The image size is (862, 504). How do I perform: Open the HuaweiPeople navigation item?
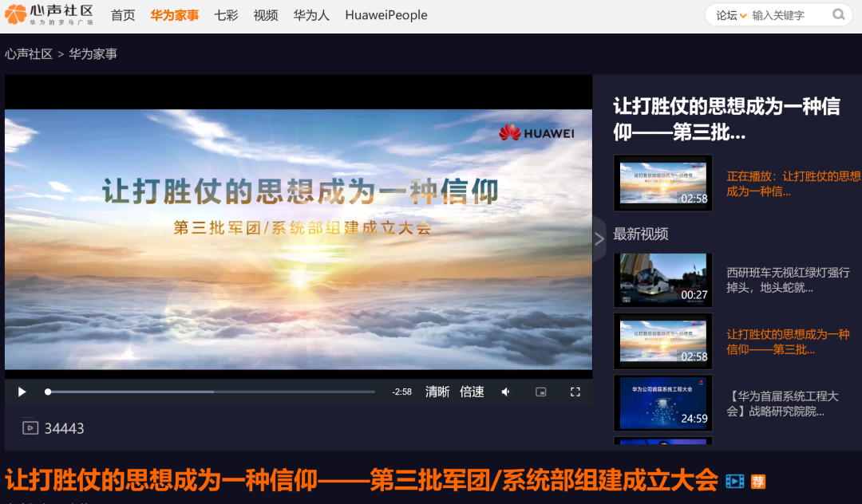[386, 15]
